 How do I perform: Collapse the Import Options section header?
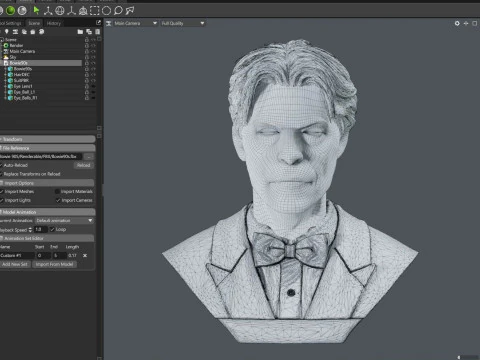tap(47, 183)
